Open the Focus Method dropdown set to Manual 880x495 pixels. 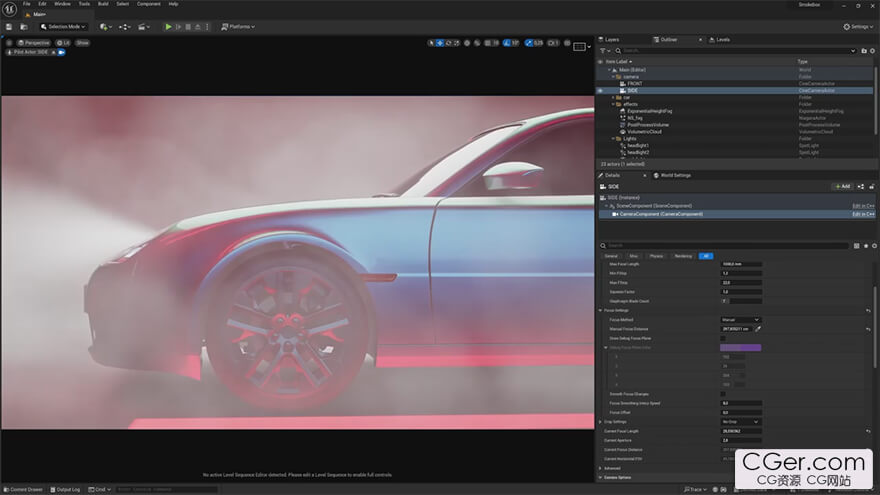pos(740,320)
